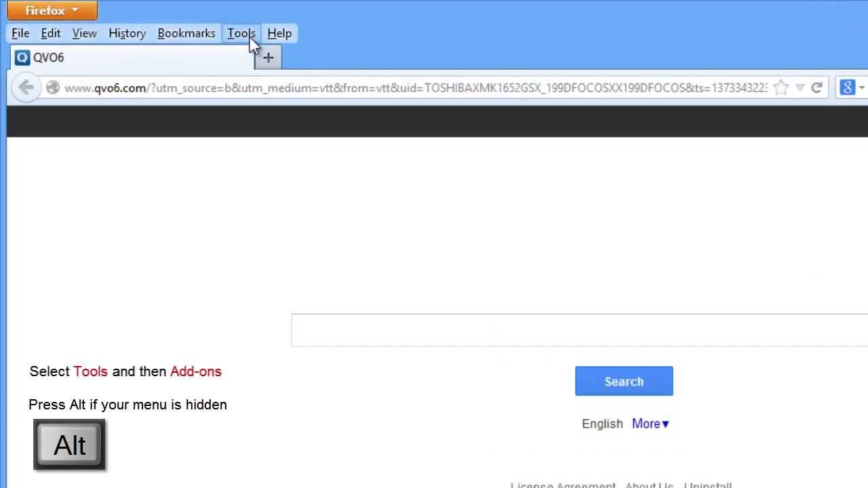
Task: Open the Edit menu
Action: [51, 33]
